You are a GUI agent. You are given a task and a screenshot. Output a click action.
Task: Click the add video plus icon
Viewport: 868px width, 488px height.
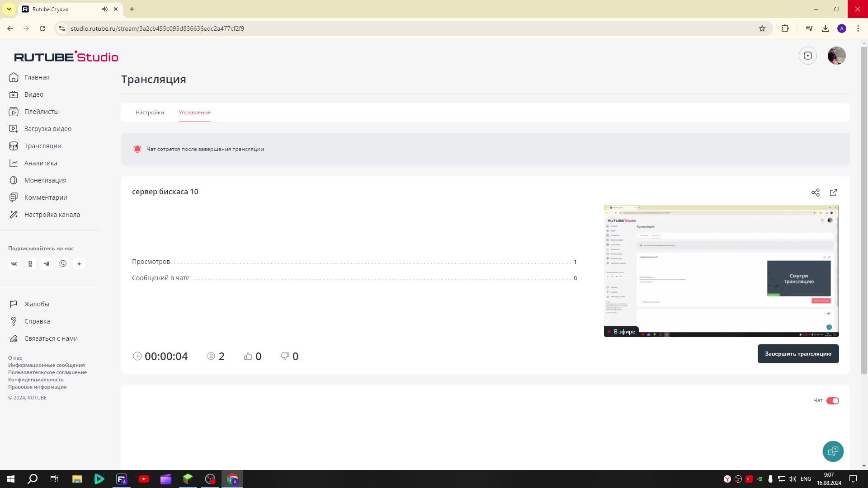pos(808,56)
